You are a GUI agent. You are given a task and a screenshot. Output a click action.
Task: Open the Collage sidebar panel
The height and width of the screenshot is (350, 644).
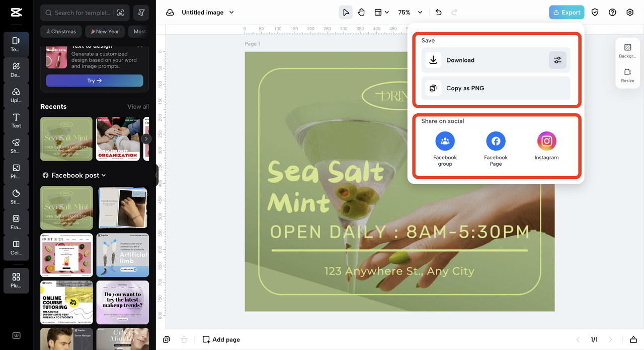[16, 247]
